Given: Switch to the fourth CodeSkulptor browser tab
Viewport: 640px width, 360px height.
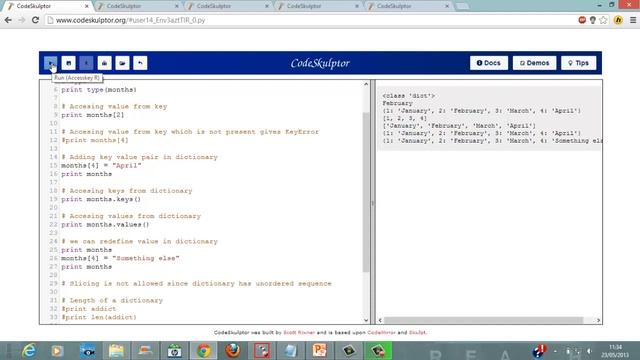Looking at the screenshot, I should coord(317,6).
